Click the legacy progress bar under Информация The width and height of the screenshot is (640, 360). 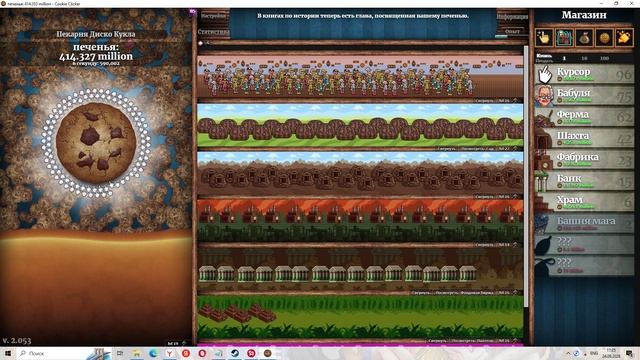(512, 36)
